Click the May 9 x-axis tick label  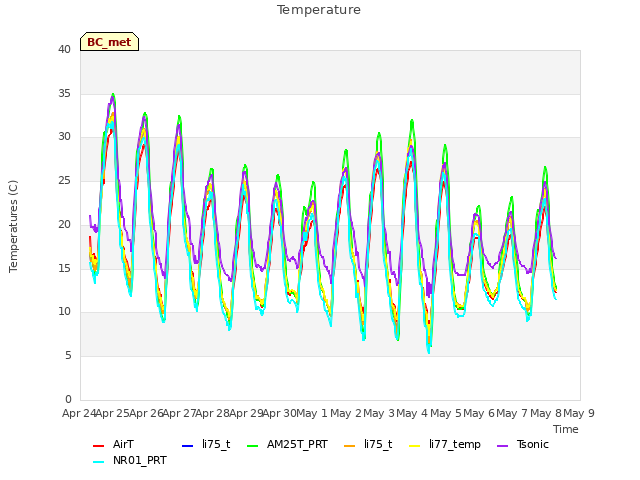[578, 413]
